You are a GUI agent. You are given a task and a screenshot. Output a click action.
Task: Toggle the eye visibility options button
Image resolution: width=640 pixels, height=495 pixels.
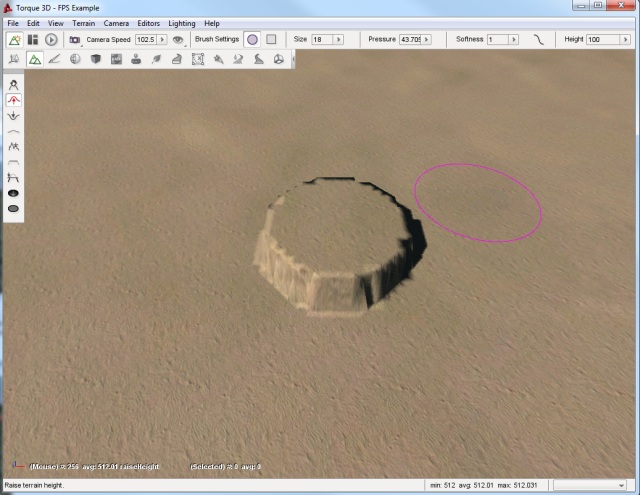tap(178, 39)
